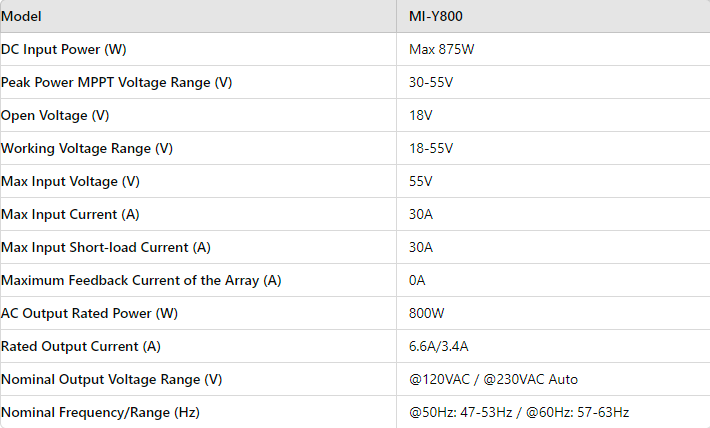Screen dimensions: 710x428
Task: Click the Nominal Frequency/Range (Hz) label
Action: click(100, 413)
